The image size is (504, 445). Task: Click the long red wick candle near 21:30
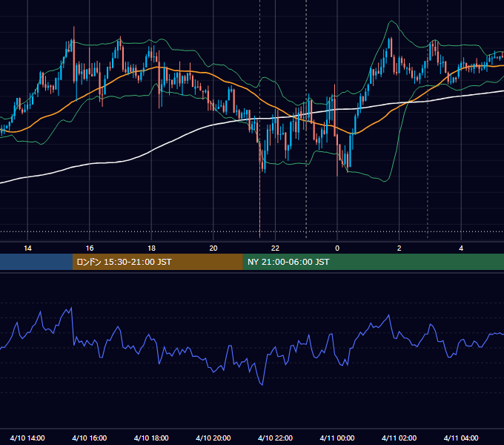point(259,190)
